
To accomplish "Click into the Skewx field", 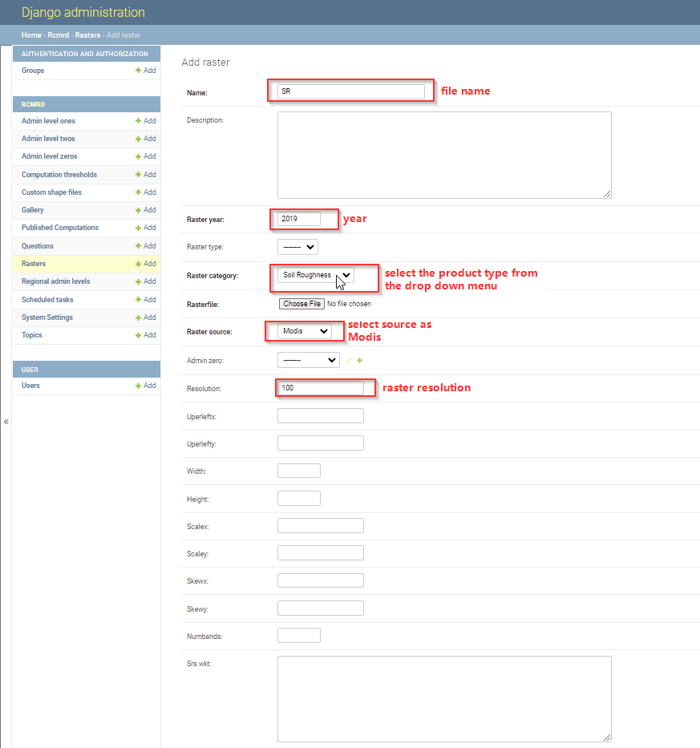I will (x=321, y=580).
